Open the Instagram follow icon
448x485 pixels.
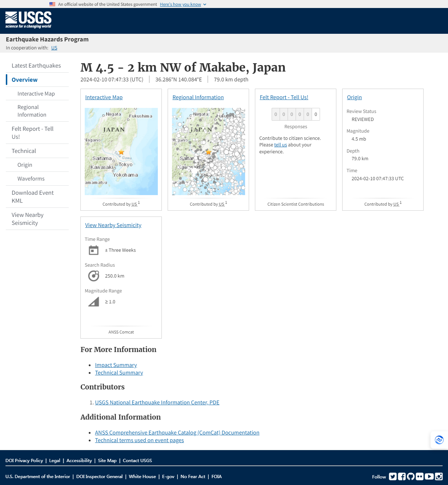click(439, 476)
